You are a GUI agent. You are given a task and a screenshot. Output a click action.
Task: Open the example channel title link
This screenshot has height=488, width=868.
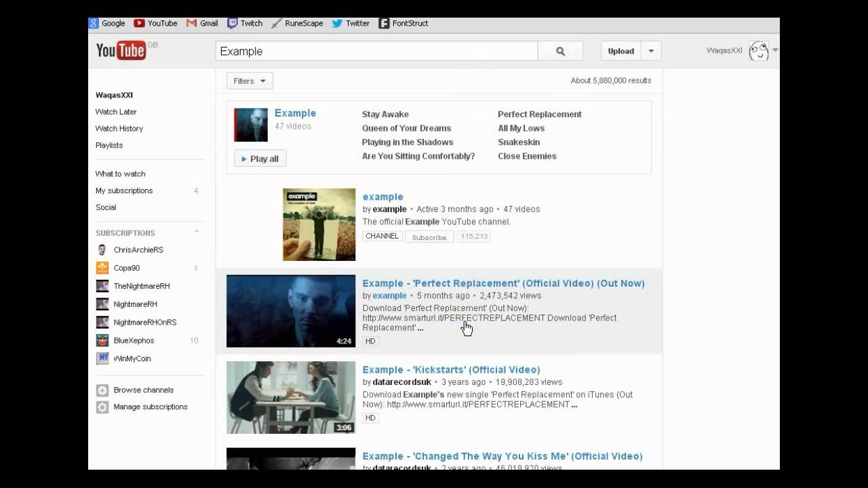click(x=382, y=197)
